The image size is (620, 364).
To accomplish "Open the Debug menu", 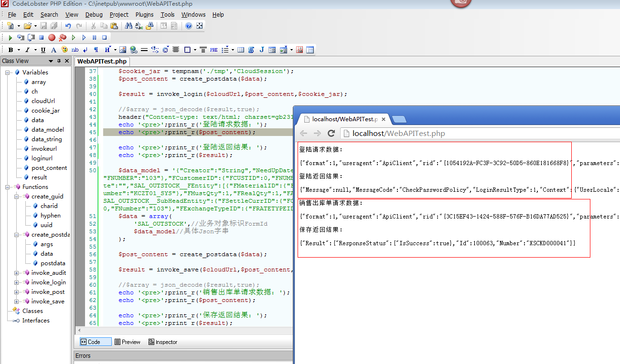I will (94, 15).
